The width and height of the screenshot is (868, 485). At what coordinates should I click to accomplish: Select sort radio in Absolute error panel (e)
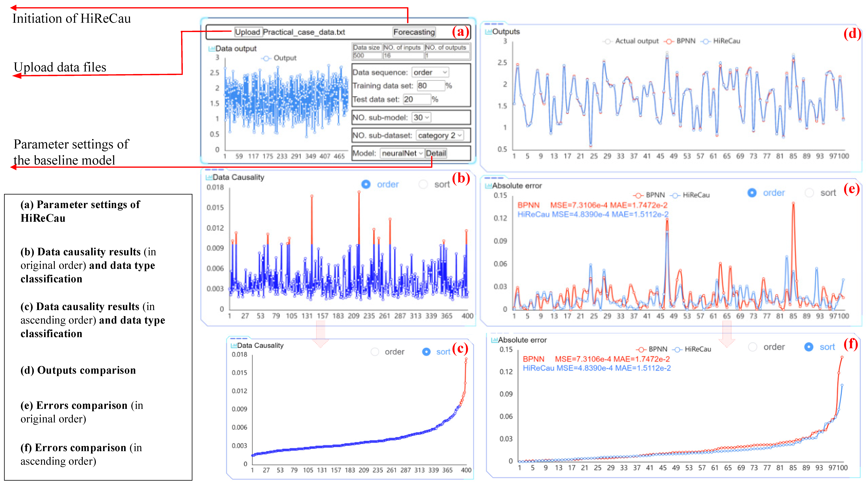[809, 193]
